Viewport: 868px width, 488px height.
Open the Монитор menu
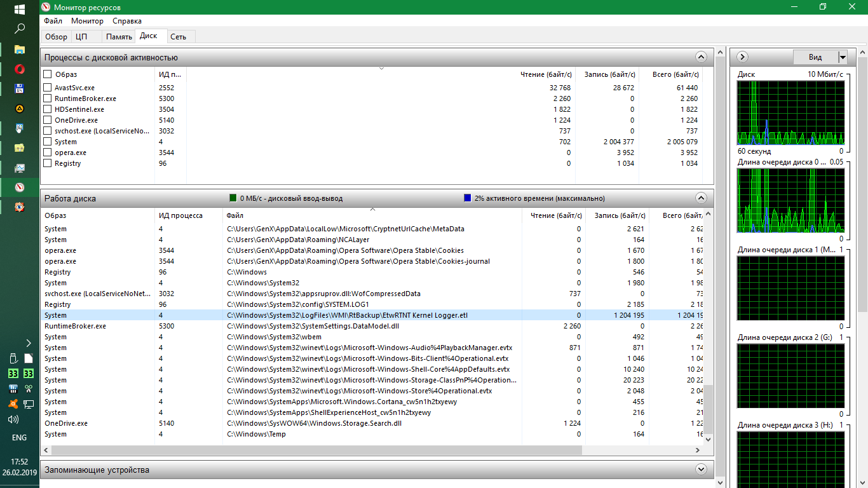coord(87,21)
